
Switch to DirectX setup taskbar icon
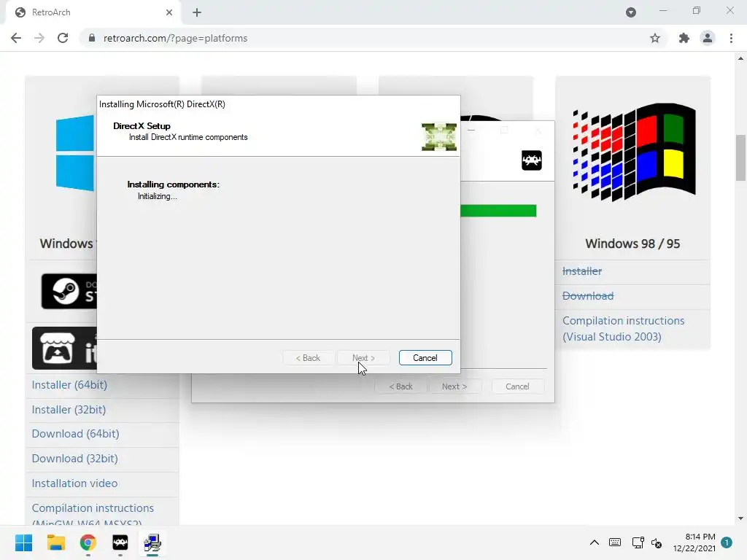pos(152,542)
